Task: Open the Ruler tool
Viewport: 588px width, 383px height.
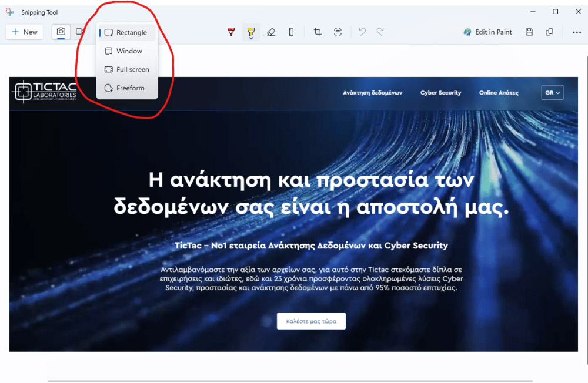Action: point(291,32)
